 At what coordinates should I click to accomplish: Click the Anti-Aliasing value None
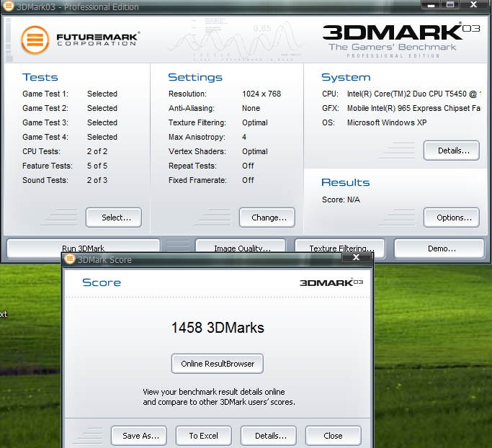pos(251,108)
